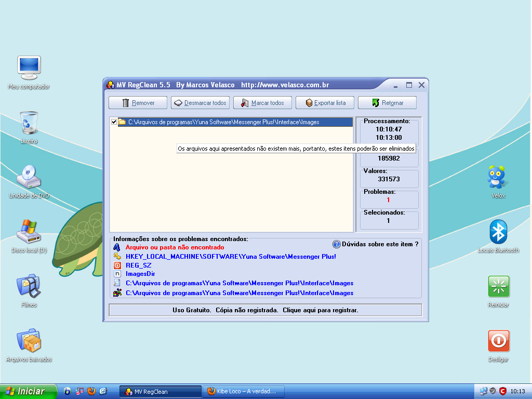Click the 'Informações sobre os problemas encontrados' heading
This screenshot has width=532, height=399.
[x=180, y=239]
